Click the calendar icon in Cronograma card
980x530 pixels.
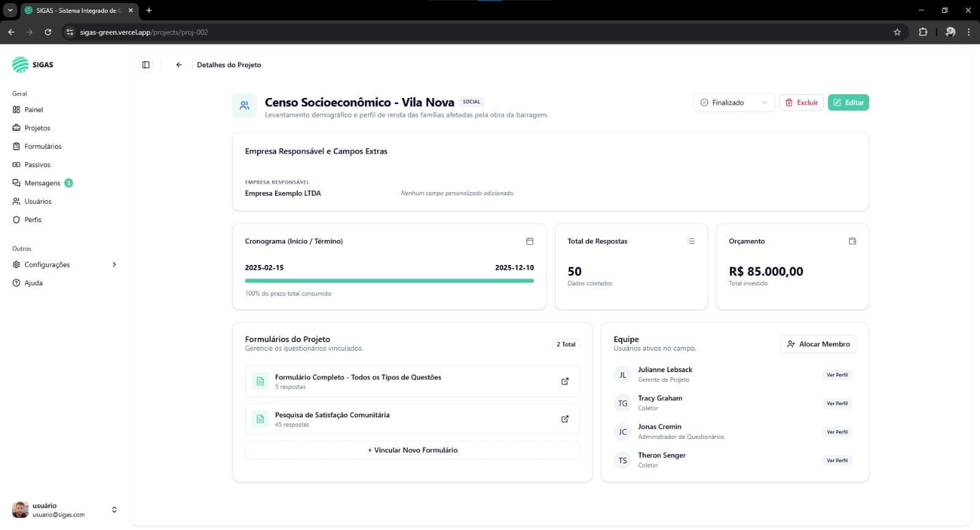point(530,241)
